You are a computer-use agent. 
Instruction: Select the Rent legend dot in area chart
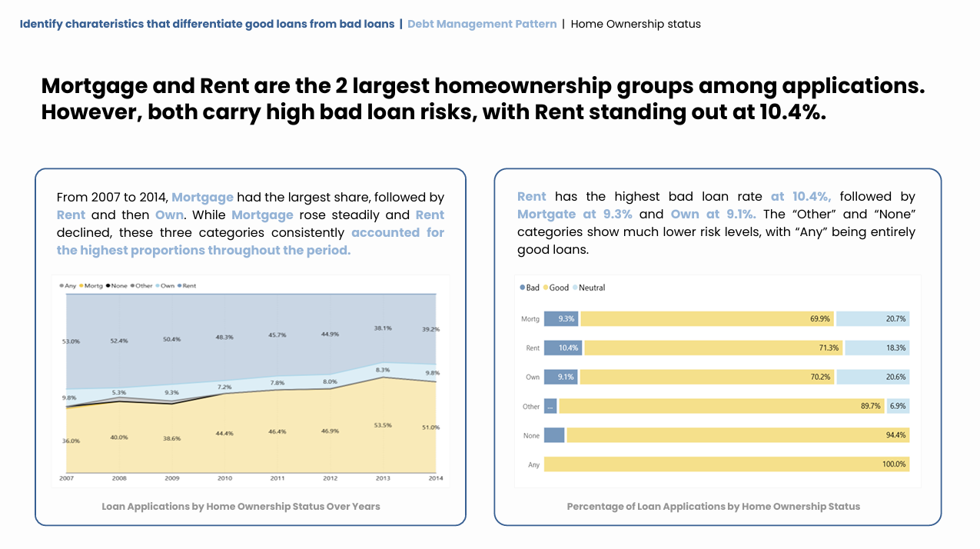pyautogui.click(x=180, y=286)
